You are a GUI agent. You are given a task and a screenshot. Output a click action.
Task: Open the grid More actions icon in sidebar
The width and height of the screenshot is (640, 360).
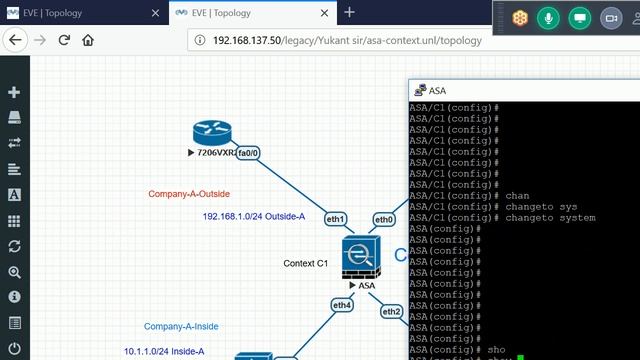click(14, 221)
